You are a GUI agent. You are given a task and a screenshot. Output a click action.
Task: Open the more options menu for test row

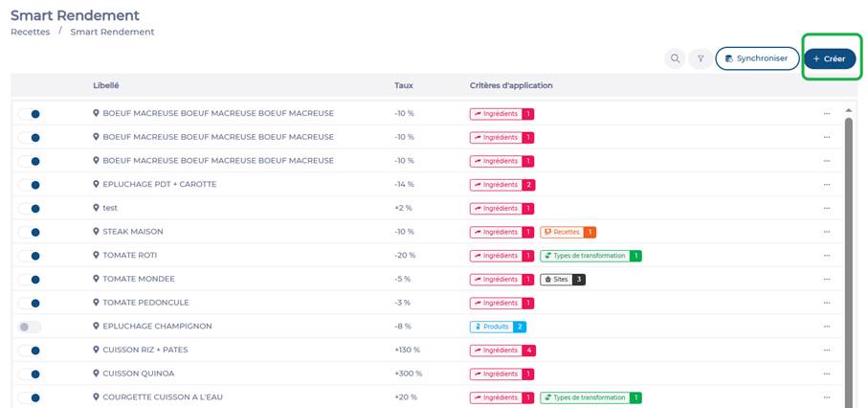(x=826, y=208)
